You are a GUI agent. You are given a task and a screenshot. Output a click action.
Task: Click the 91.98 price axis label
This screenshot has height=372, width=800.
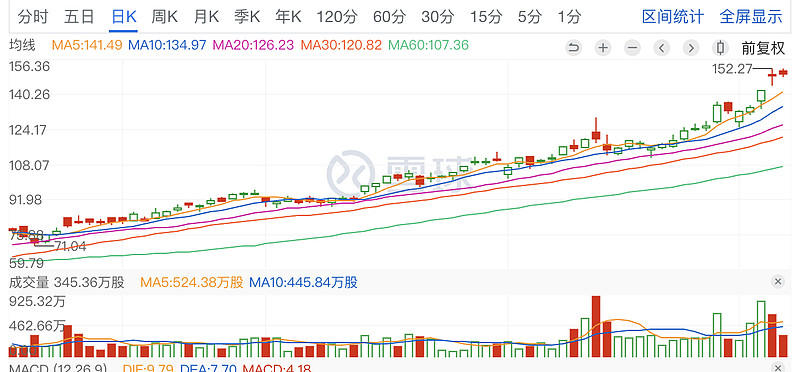(x=25, y=200)
